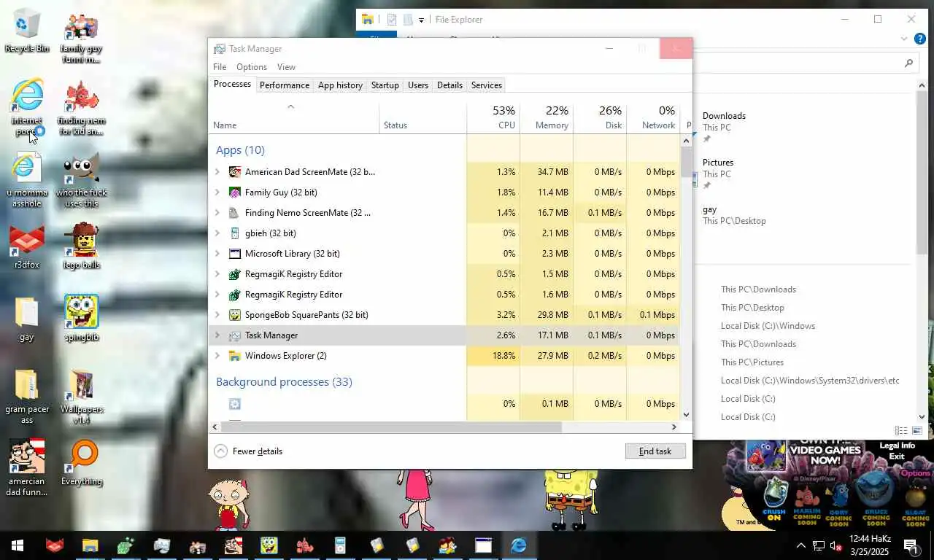The image size is (934, 560).
Task: Select the Task Manager process row
Action: [445, 335]
